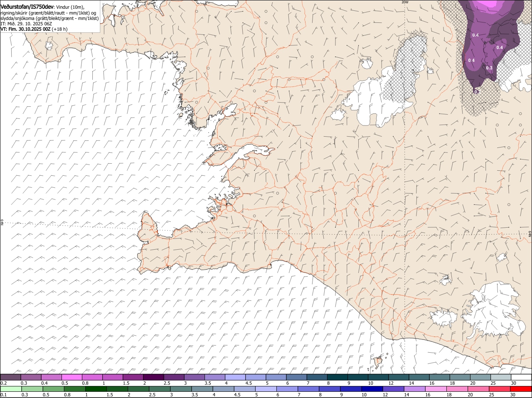Click the swatch above the 0.2 snowfall label
The height and width of the screenshot is (398, 532).
point(10,377)
